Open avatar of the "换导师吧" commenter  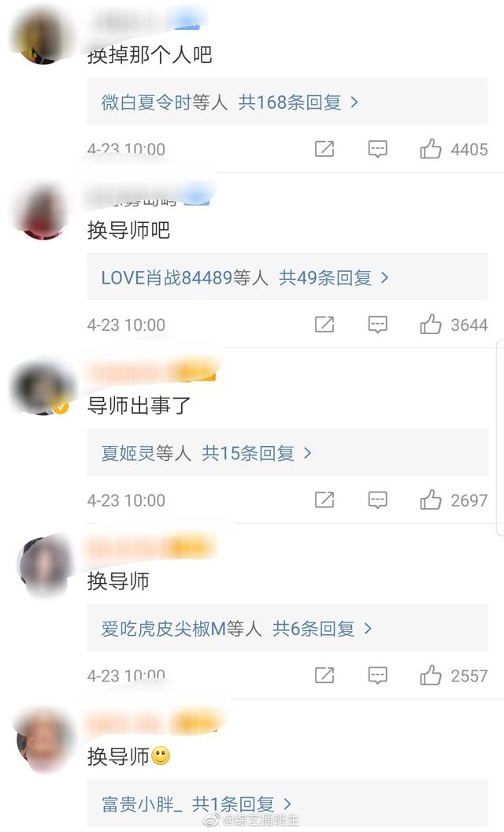click(x=42, y=214)
